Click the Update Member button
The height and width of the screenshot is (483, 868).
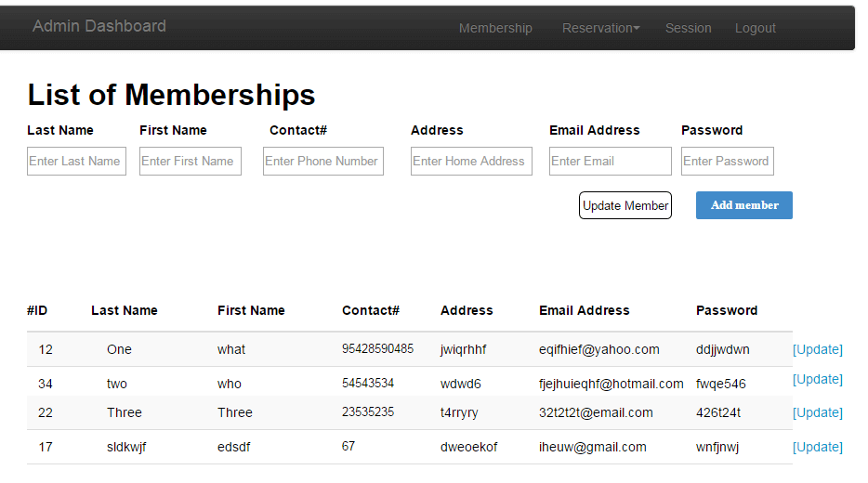pos(625,205)
